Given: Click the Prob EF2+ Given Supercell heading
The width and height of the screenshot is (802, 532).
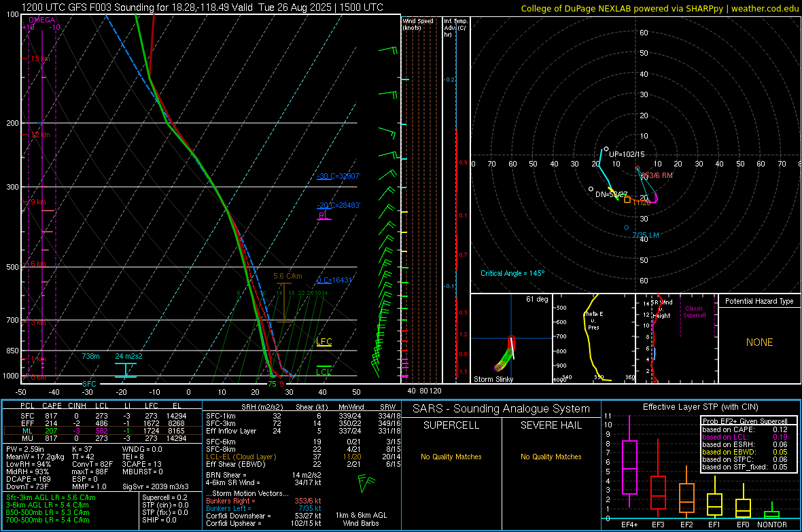Looking at the screenshot, I should pos(745,421).
